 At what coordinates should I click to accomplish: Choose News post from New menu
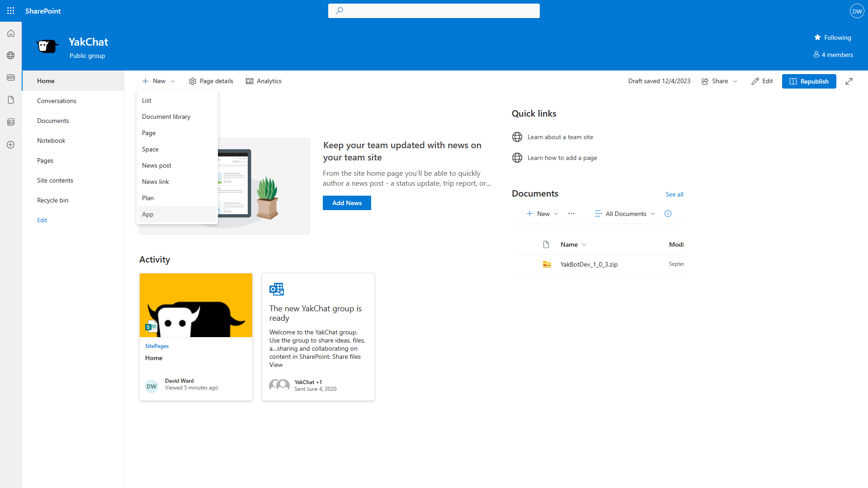pyautogui.click(x=156, y=165)
